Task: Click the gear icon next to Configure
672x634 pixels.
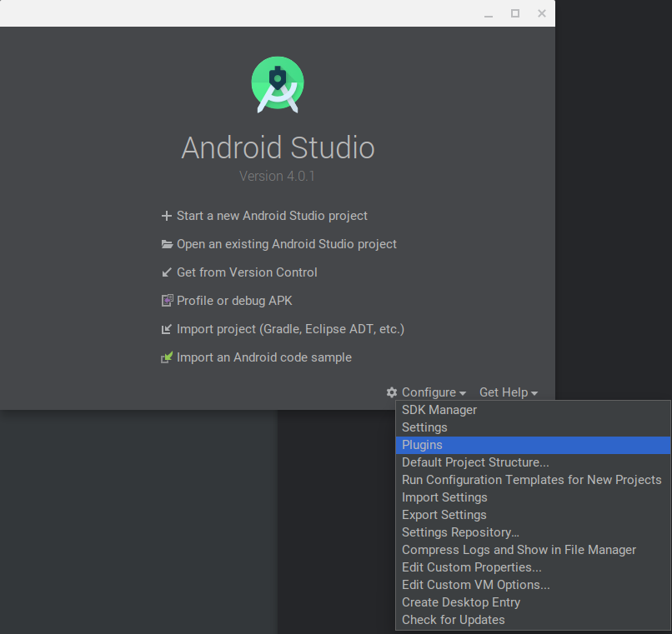Action: [392, 392]
